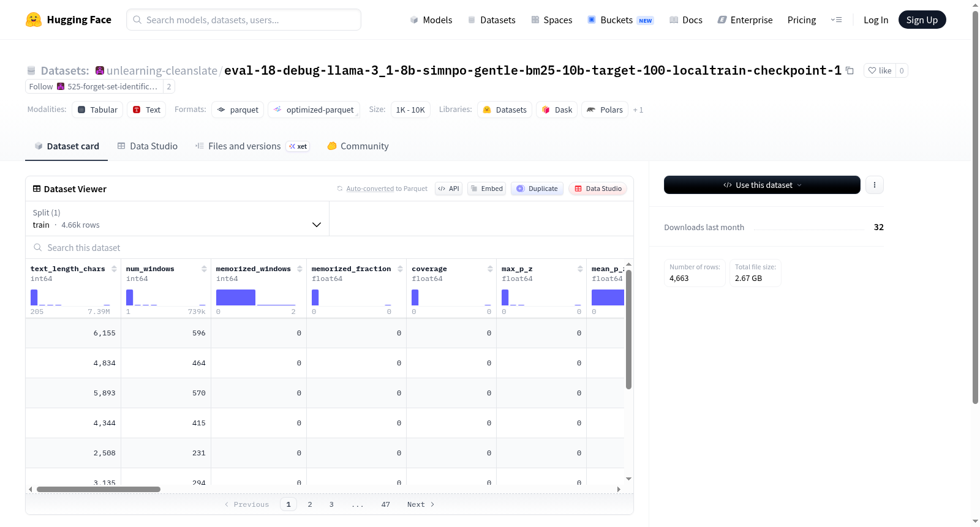Click the follower count 2 badge
Screen dimensions: 980x527
click(169, 86)
